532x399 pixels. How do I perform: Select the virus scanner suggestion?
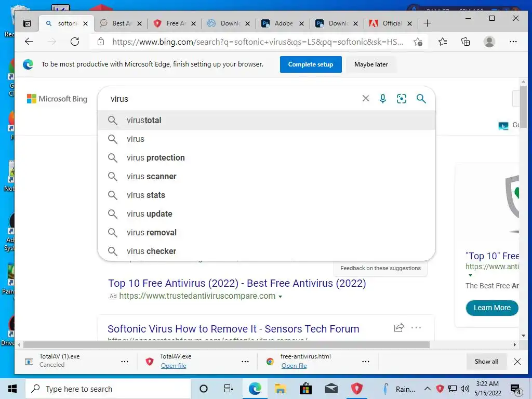click(x=267, y=176)
